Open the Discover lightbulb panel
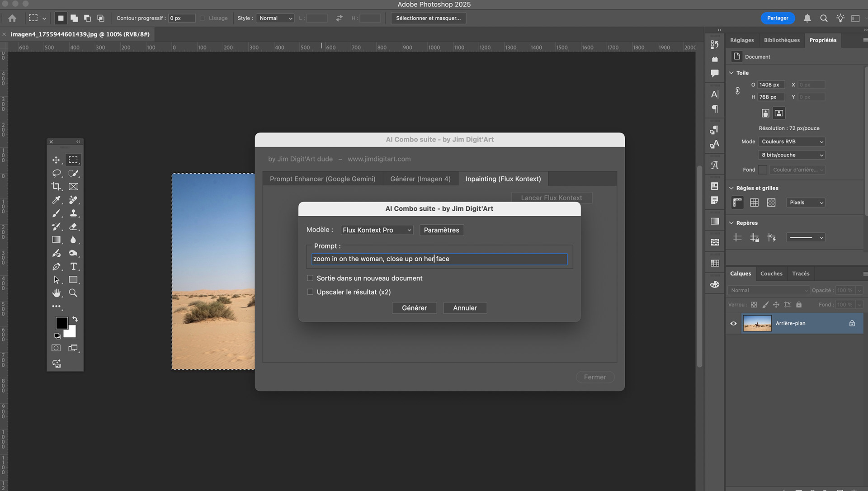The image size is (868, 491). 840,18
